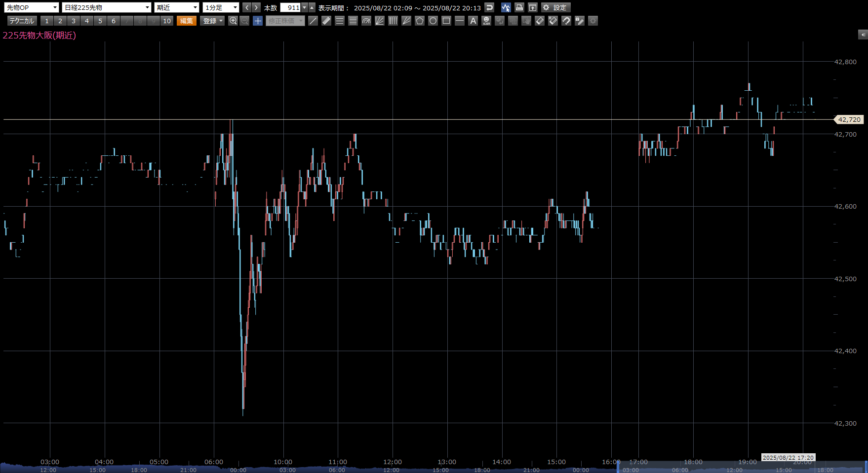Click the undo return arrow icon
Screen dimensions: 868x473
tap(489, 7)
